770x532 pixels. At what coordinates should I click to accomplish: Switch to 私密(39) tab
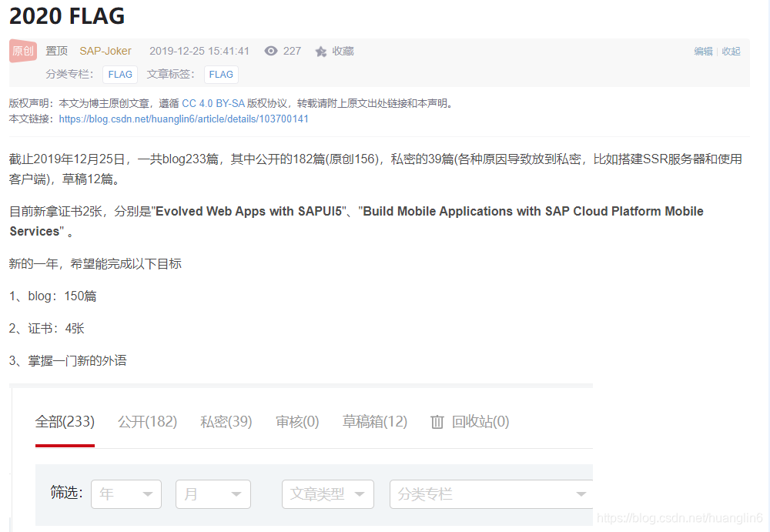(x=226, y=421)
